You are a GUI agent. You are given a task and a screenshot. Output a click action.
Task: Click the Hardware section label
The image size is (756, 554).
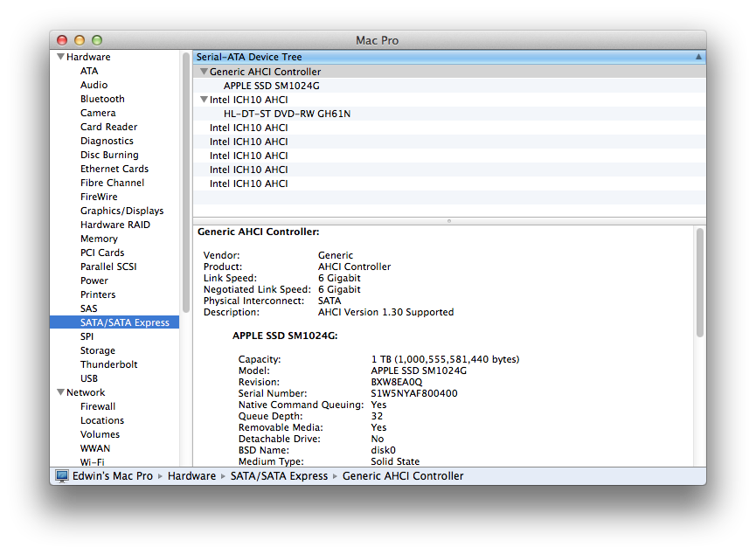[x=88, y=57]
